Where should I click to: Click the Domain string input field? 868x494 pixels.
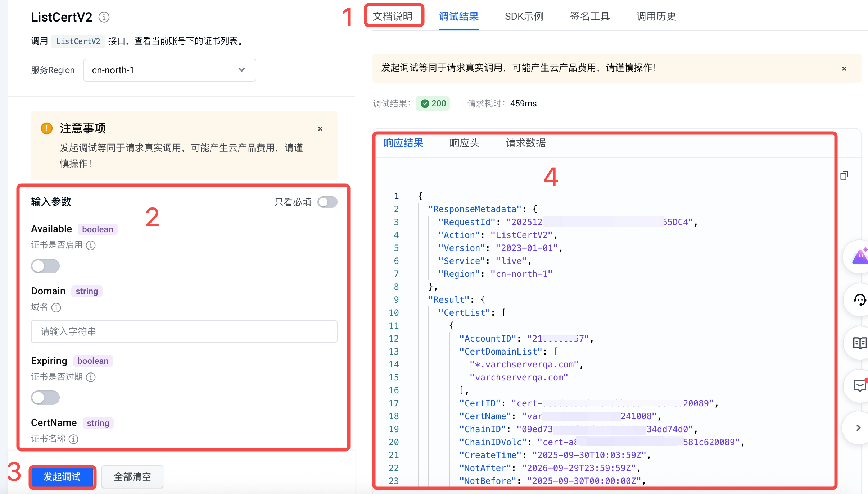[184, 331]
